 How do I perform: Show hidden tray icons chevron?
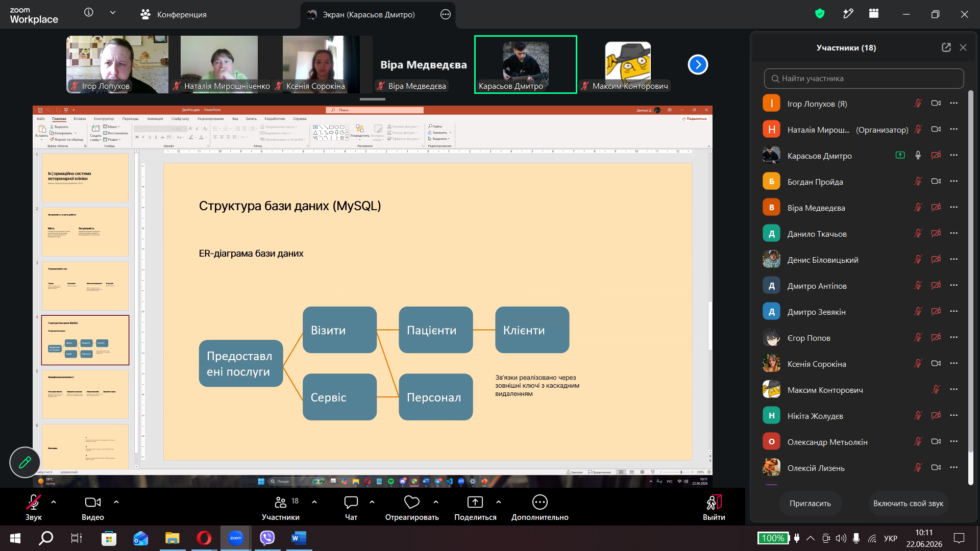[x=810, y=538]
